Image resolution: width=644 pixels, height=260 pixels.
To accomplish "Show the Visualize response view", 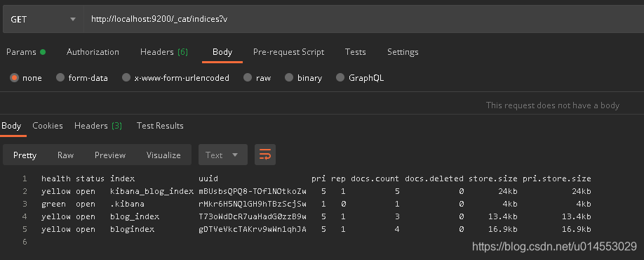I will pyautogui.click(x=163, y=155).
